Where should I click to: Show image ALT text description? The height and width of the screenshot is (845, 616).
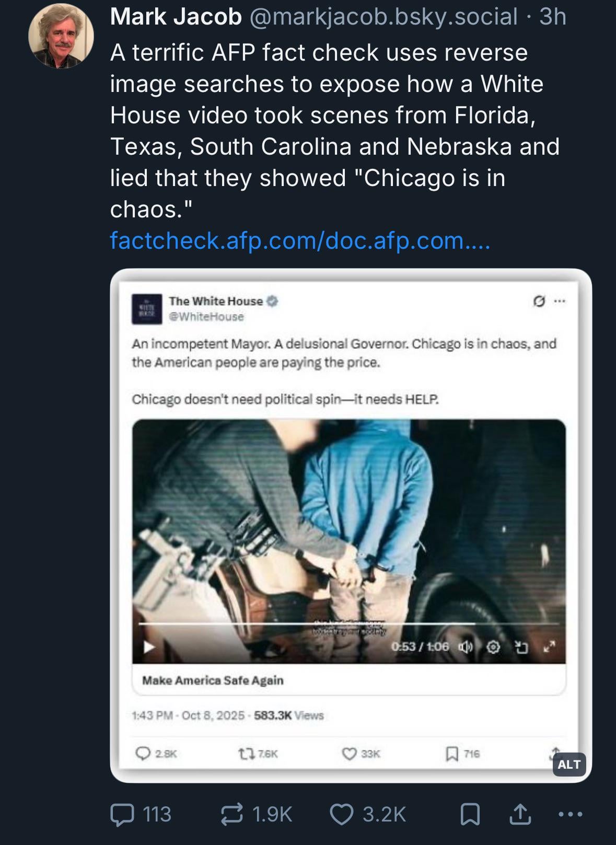(x=569, y=765)
